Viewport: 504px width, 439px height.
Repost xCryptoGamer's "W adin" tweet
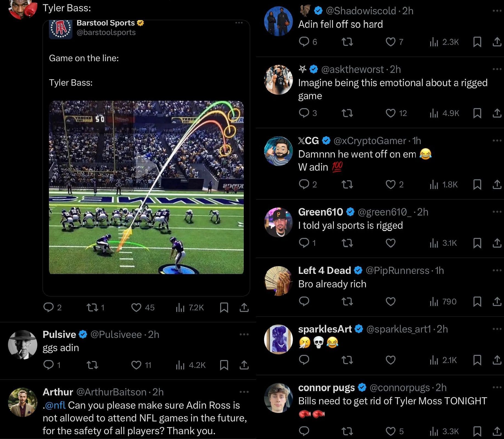(x=347, y=184)
